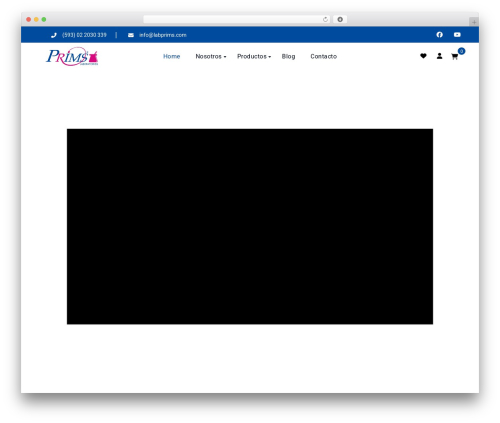The image size is (500, 423).
Task: Expand the Nosotros dropdown arrow
Action: pos(225,57)
